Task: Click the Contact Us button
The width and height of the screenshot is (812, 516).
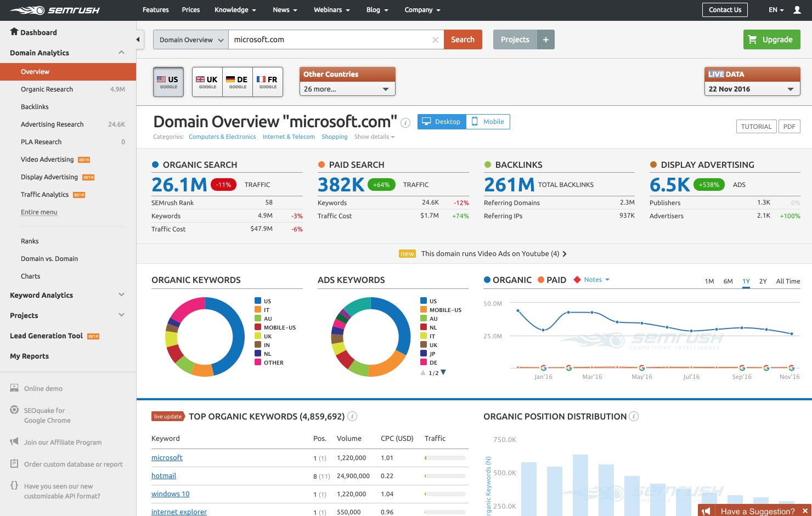Action: pyautogui.click(x=725, y=10)
